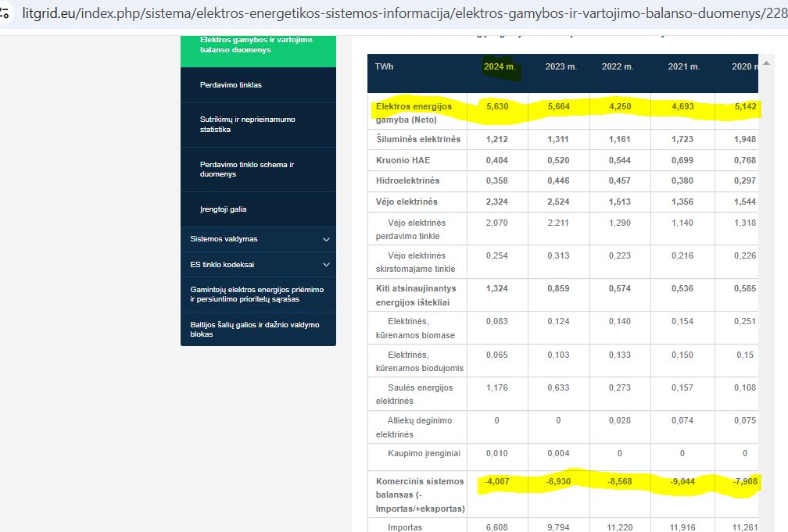The height and width of the screenshot is (532, 788).
Task: Select the 2023 m. column header
Action: click(x=561, y=66)
